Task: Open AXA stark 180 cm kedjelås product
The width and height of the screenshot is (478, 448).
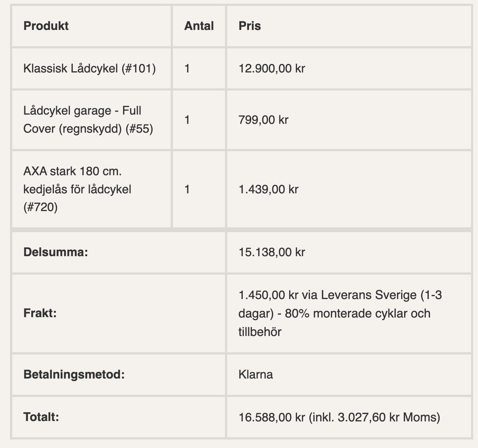Action: (x=77, y=189)
